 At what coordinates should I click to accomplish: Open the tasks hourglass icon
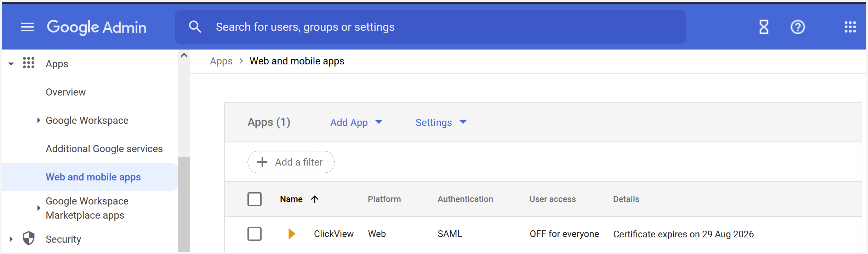pos(764,27)
